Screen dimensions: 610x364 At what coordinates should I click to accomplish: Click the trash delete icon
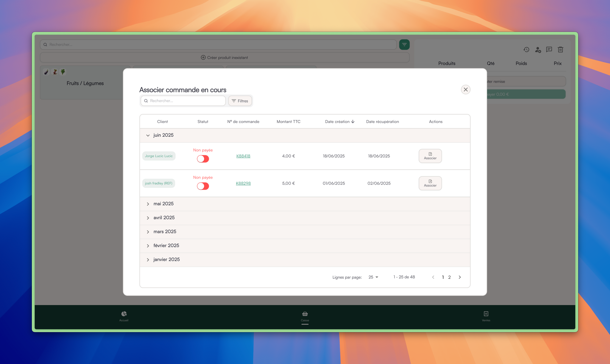560,50
